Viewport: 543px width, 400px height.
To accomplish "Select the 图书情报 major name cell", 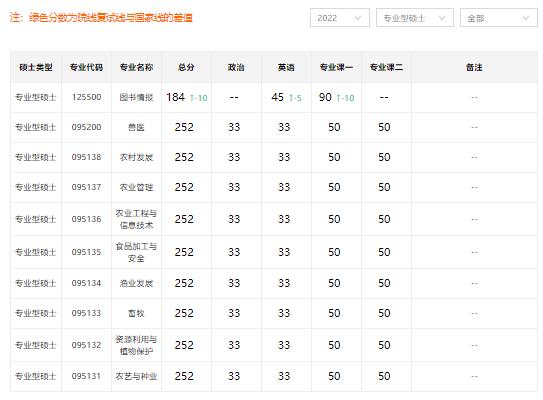I will click(x=136, y=98).
